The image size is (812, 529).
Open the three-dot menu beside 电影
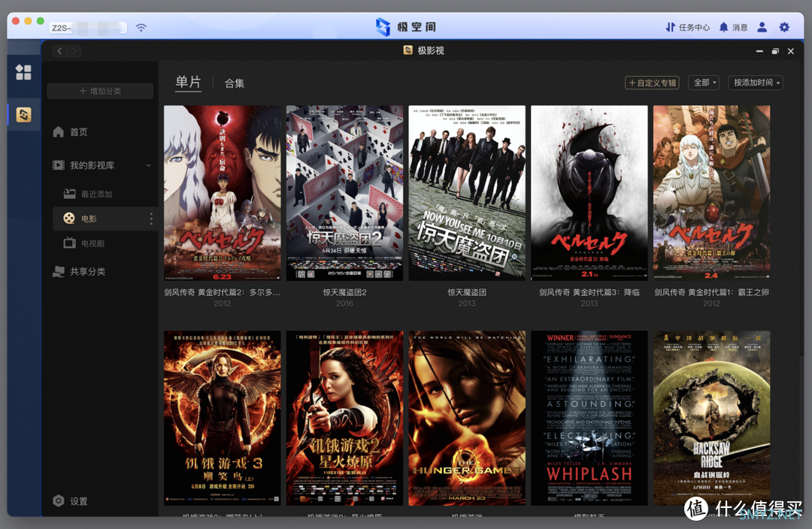click(x=151, y=219)
